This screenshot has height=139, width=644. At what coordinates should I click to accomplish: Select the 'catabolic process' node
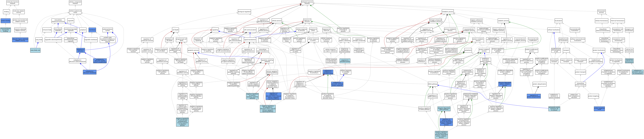coord(503,21)
